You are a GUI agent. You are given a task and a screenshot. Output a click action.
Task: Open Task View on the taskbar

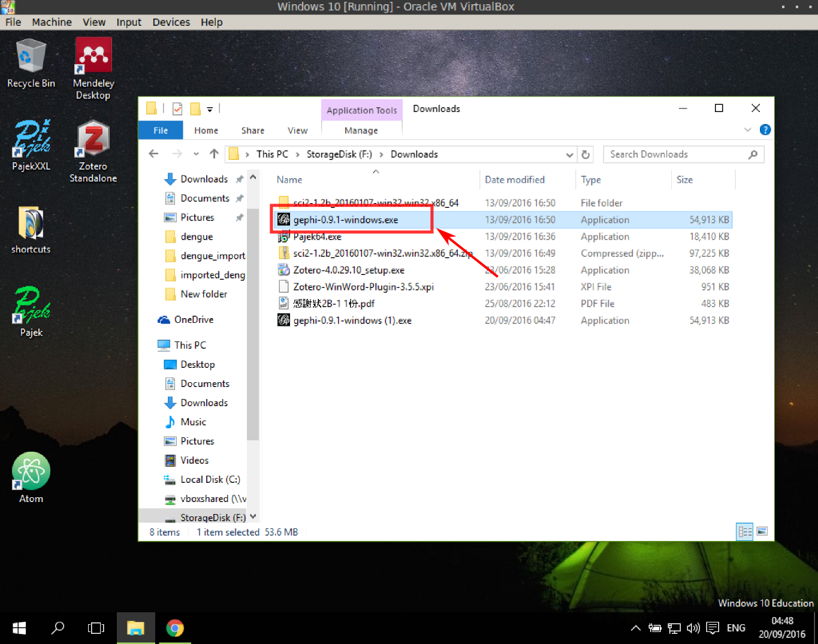pyautogui.click(x=96, y=628)
